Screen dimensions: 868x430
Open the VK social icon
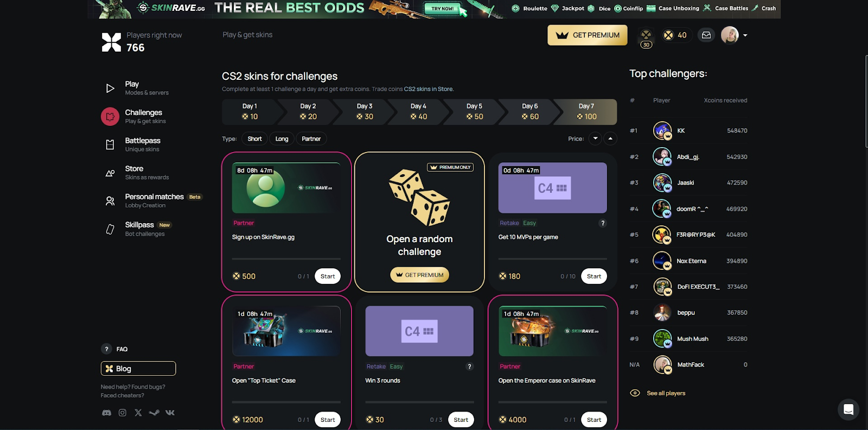[x=170, y=413]
